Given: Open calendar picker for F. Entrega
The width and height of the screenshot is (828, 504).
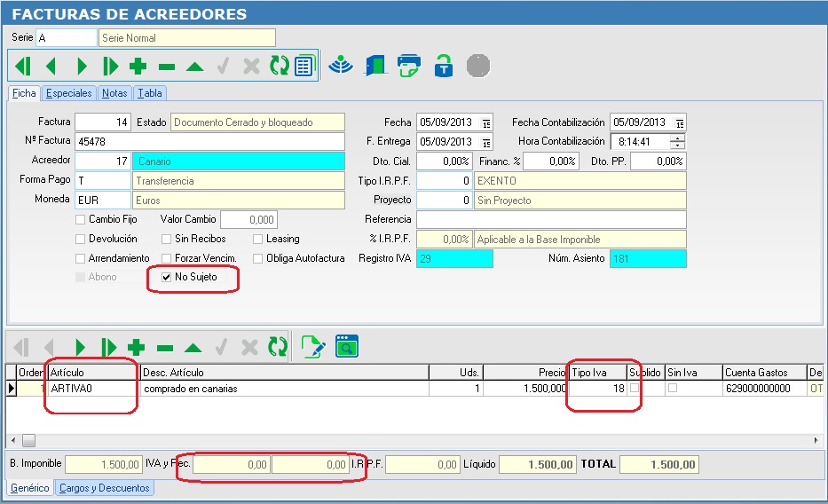Looking at the screenshot, I should [x=486, y=143].
